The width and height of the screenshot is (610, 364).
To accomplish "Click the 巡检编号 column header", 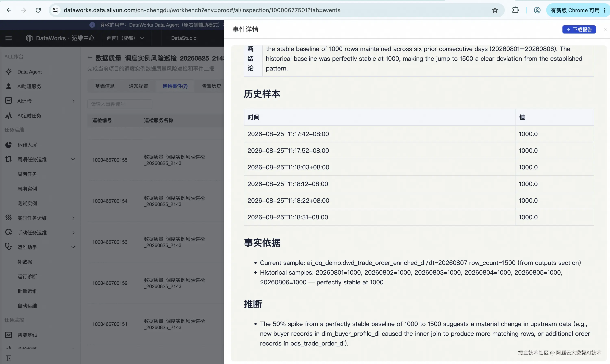I will pyautogui.click(x=102, y=120).
